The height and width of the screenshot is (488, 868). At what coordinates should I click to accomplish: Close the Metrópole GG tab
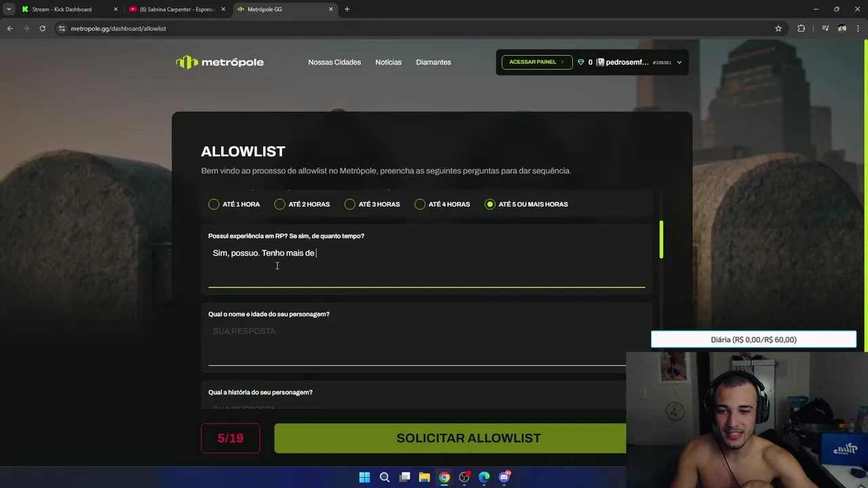331,9
